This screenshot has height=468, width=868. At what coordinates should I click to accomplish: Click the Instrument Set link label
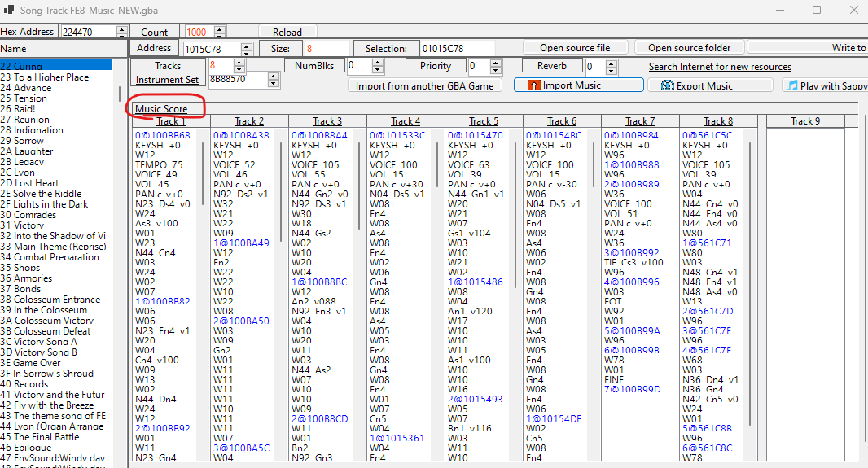click(167, 80)
